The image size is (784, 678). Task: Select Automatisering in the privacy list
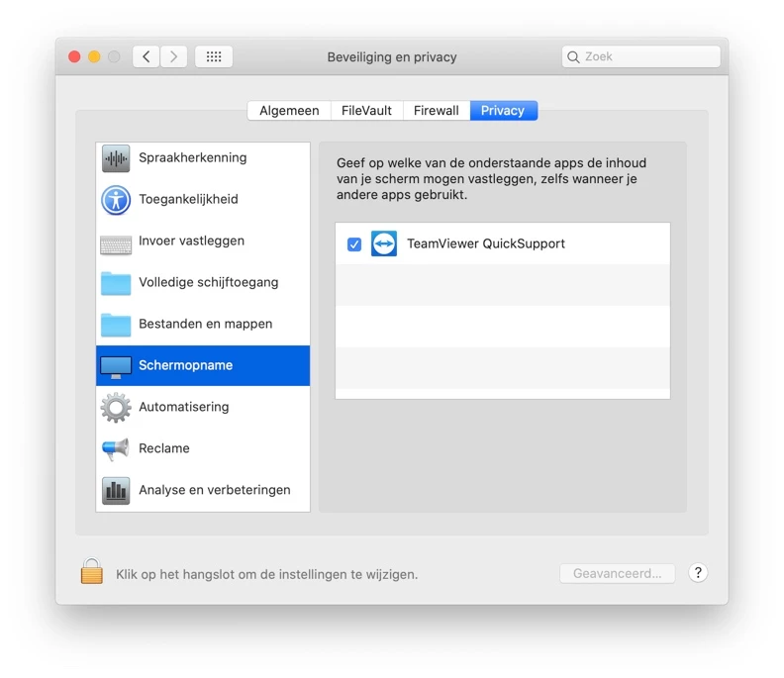click(203, 407)
